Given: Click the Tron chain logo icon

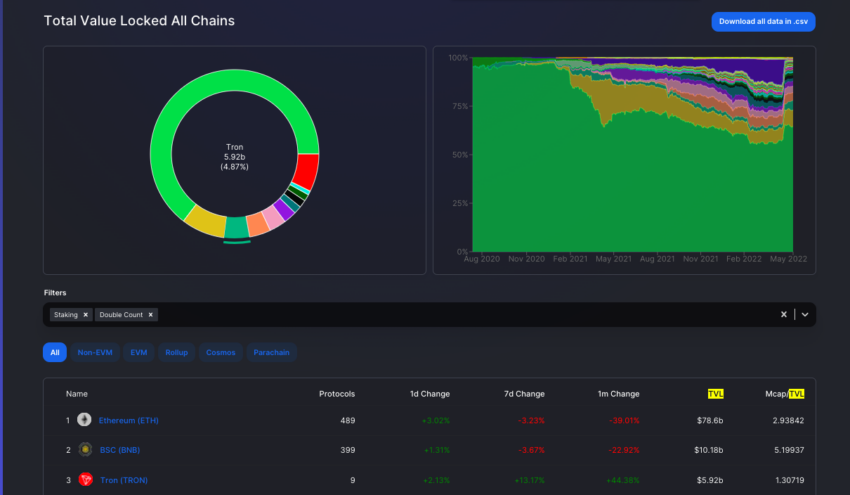Looking at the screenshot, I should click(85, 480).
